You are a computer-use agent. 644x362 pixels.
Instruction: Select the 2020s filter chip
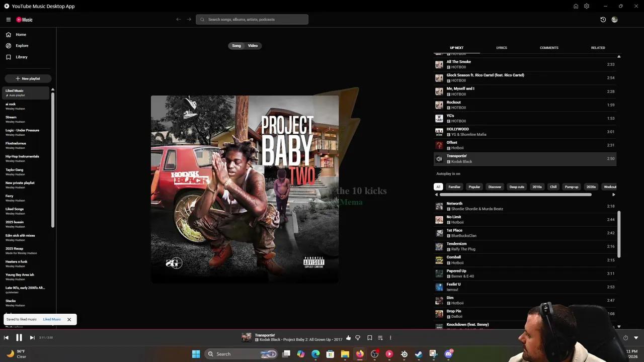point(591,187)
